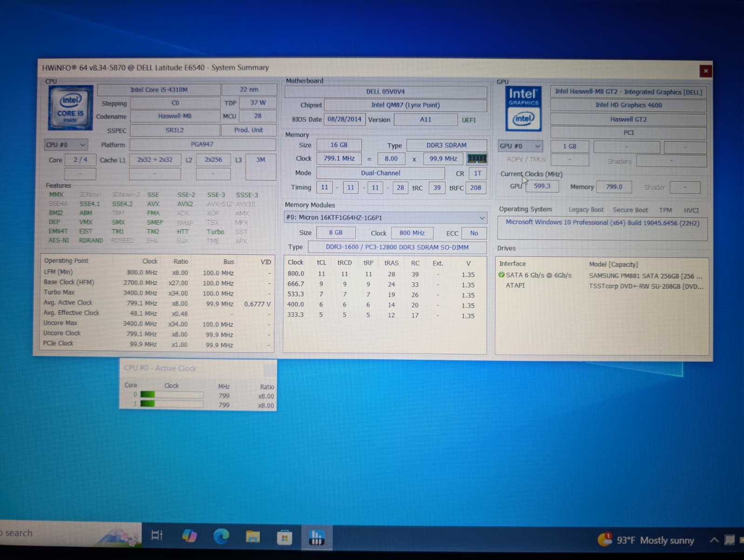
Task: Click the GPU Memory clock 799.0 value
Action: coord(614,187)
